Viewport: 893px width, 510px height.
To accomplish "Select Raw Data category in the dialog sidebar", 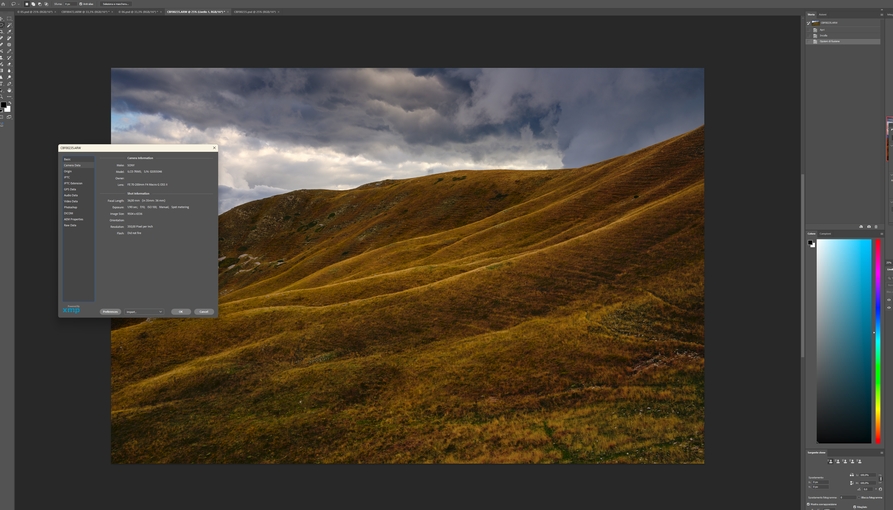I will click(70, 225).
